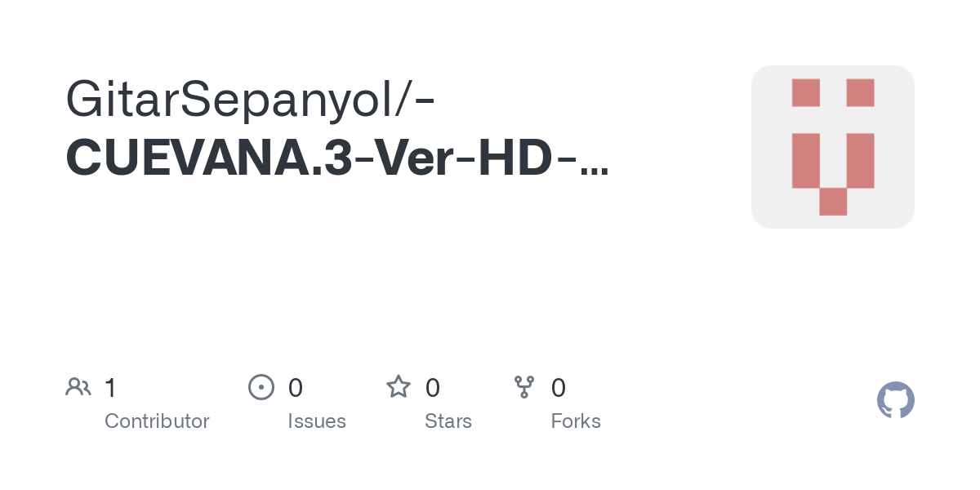Open the pink identicon avatar image
980x490 pixels.
pyautogui.click(x=833, y=147)
